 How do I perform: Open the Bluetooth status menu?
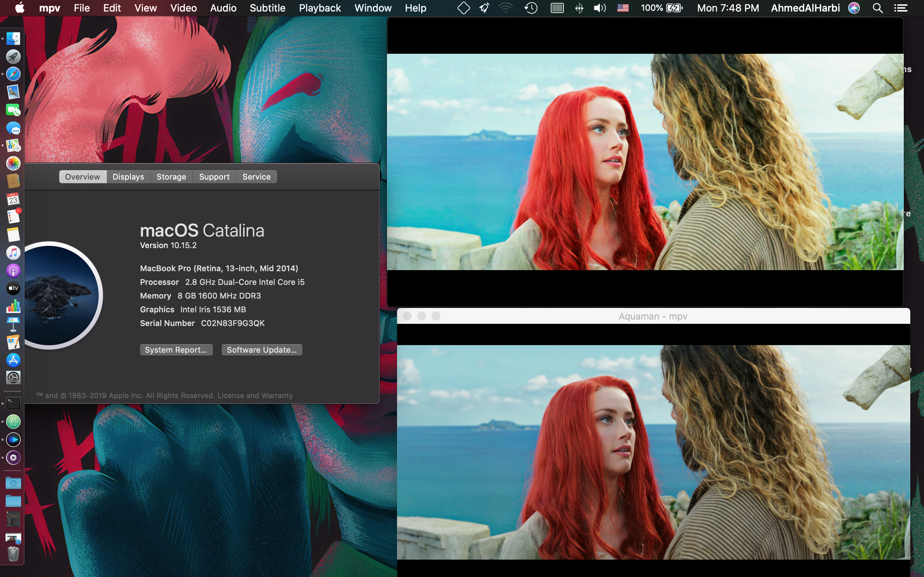(x=579, y=8)
